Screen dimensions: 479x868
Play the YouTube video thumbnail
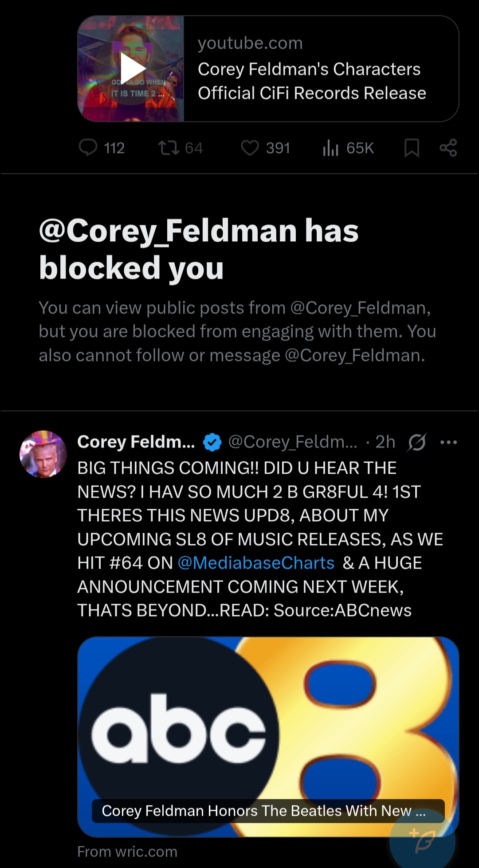click(x=131, y=69)
